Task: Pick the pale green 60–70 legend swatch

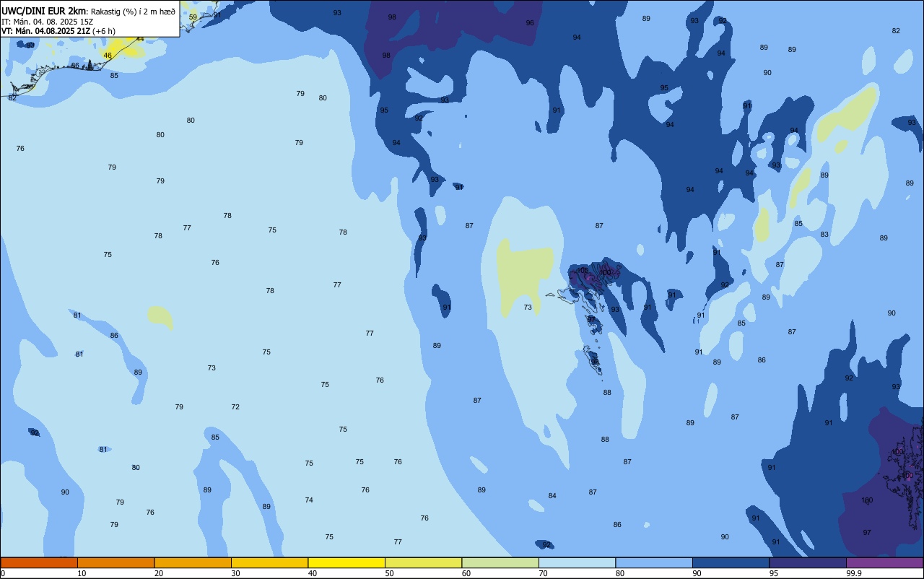Action: pos(500,562)
